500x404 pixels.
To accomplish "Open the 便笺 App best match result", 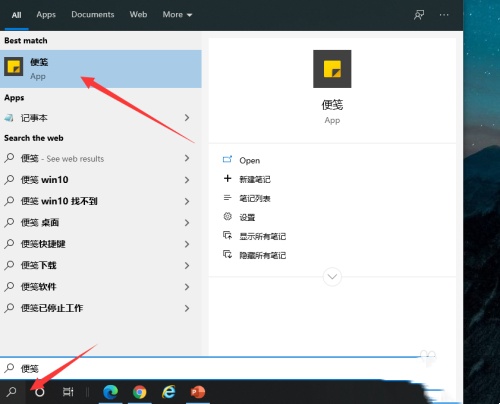I will tap(101, 69).
